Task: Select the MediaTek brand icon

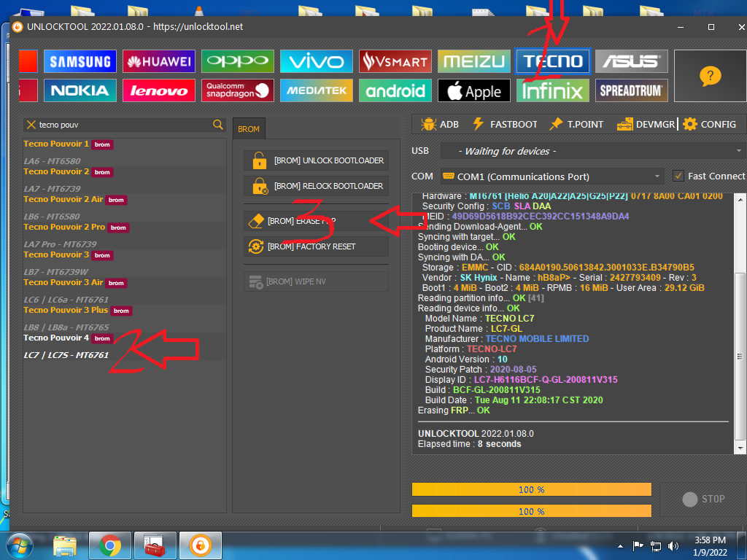Action: click(317, 90)
